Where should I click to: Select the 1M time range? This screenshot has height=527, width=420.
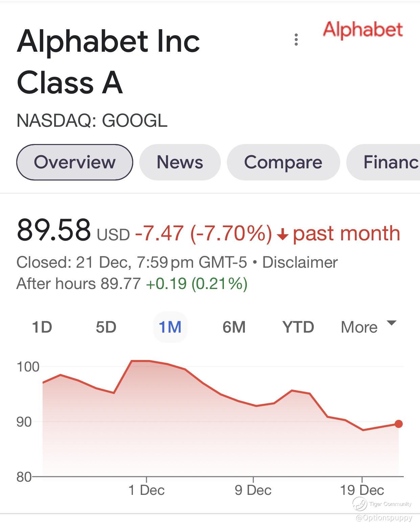pyautogui.click(x=170, y=327)
